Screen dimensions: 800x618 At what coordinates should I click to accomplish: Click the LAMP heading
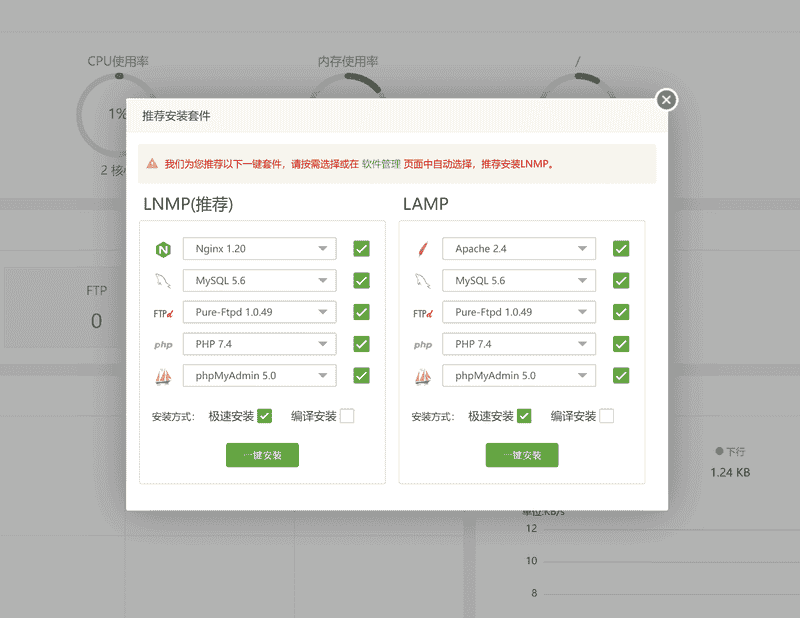point(426,204)
